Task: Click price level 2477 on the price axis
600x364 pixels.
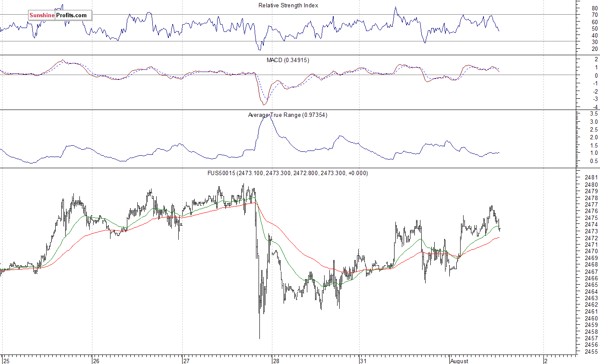Action: pyautogui.click(x=592, y=204)
